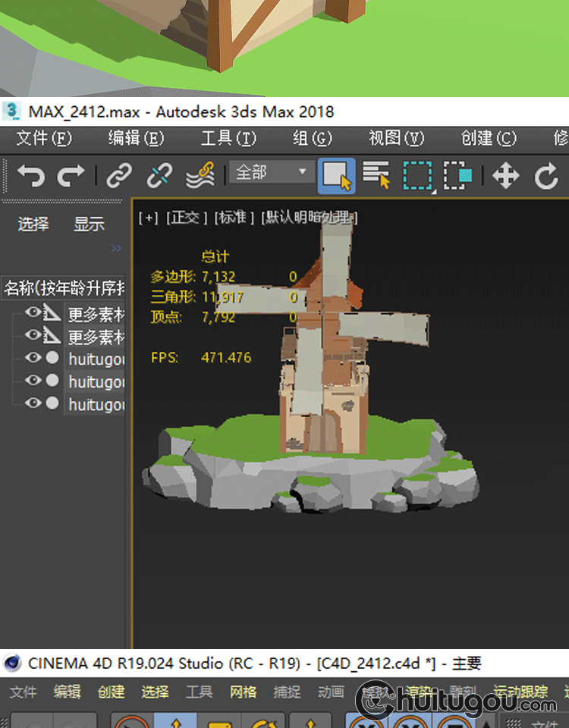Click the [标准] viewport quality label
This screenshot has width=569, height=728.
click(234, 218)
